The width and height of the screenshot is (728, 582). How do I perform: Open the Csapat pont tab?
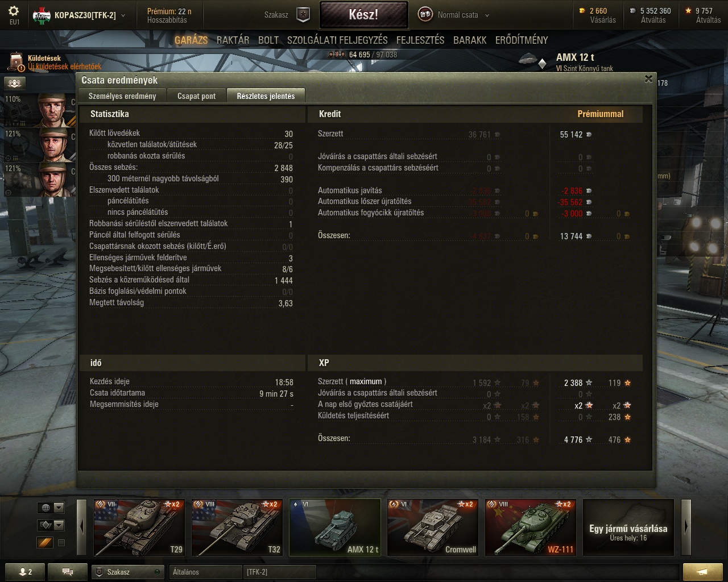coord(196,95)
